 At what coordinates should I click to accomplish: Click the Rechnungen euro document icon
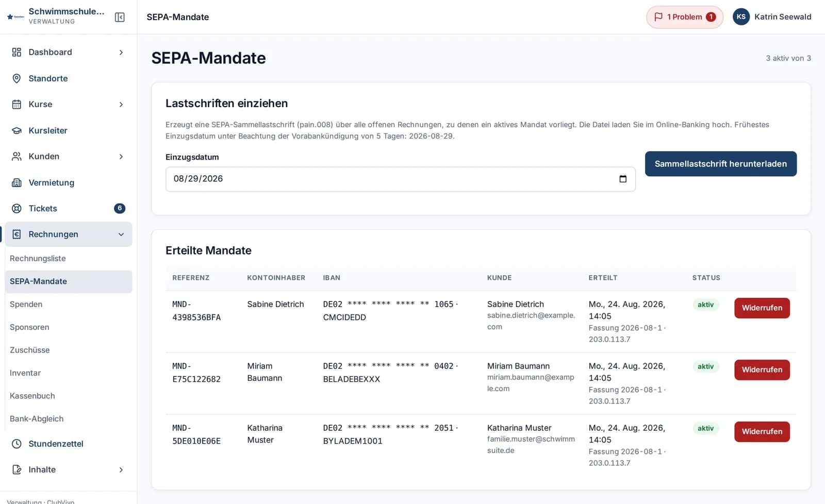tap(16, 234)
